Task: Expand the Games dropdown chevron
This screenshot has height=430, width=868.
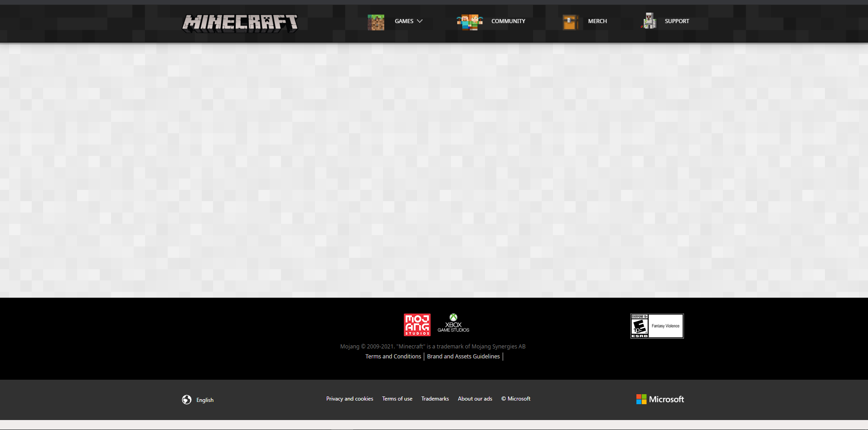Action: pos(420,21)
